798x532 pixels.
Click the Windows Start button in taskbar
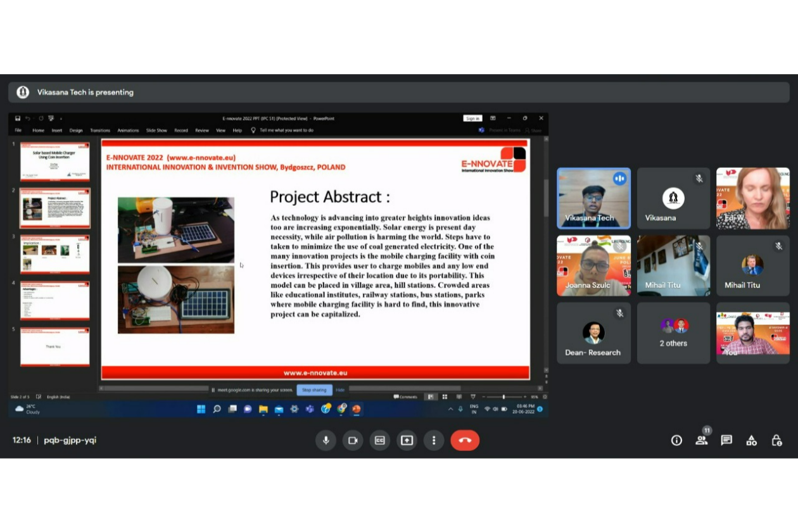pos(201,409)
